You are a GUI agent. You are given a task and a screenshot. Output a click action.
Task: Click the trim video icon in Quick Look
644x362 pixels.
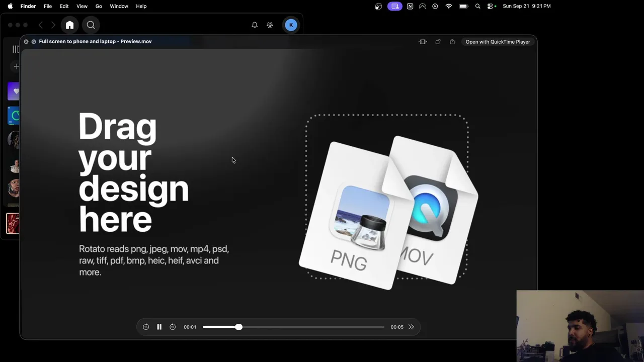(423, 42)
